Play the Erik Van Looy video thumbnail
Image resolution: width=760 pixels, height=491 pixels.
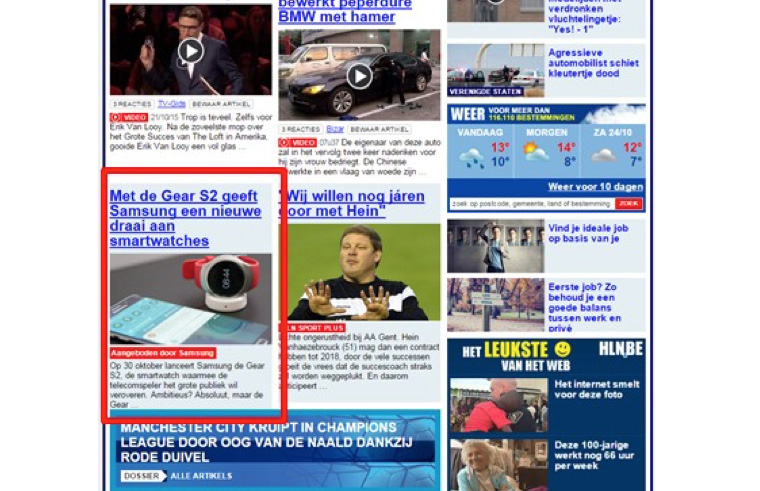click(x=190, y=50)
